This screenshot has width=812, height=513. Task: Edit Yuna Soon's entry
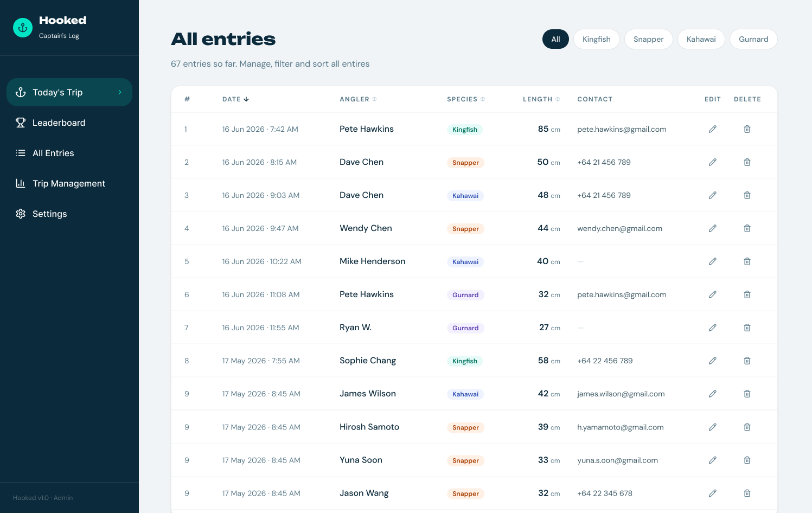click(x=713, y=460)
